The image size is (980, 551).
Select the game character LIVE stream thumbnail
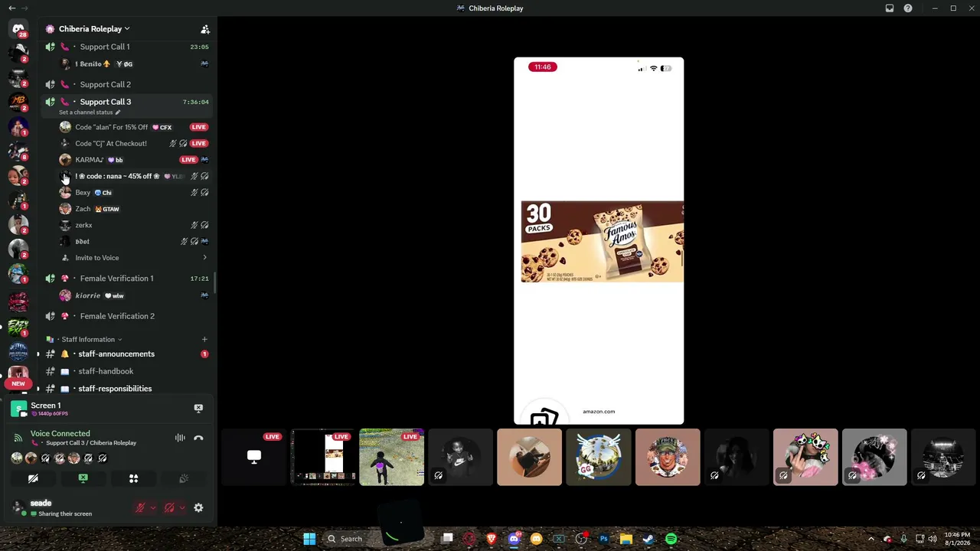pos(391,458)
